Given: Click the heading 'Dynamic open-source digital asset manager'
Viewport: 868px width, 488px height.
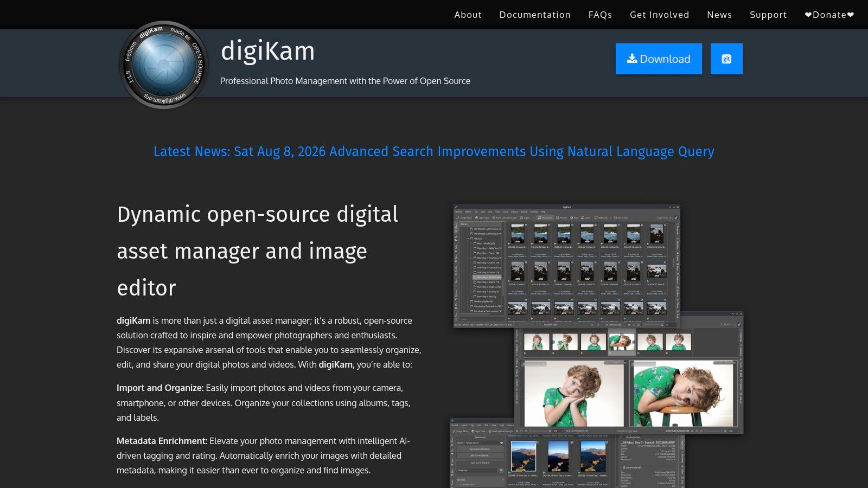Looking at the screenshot, I should tap(258, 251).
